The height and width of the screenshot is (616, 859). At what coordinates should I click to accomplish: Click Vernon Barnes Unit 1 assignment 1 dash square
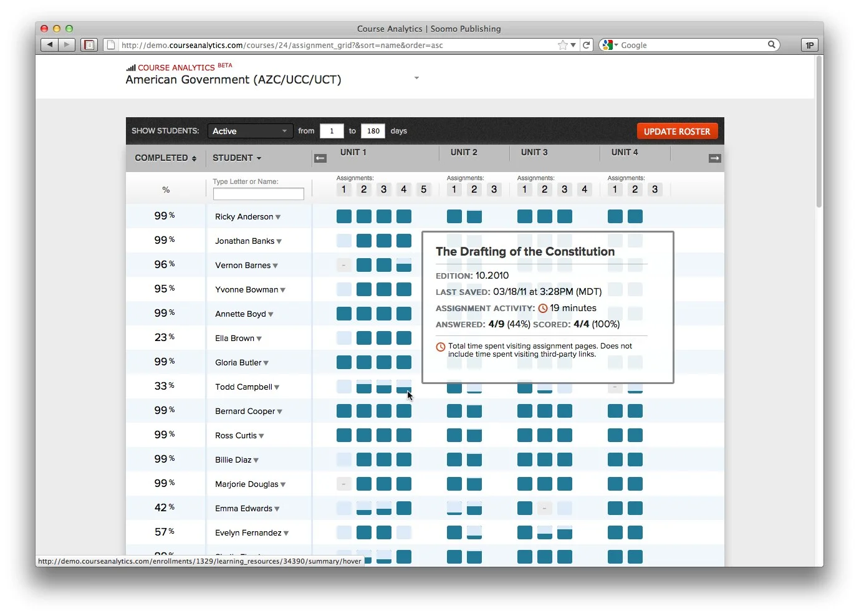[x=344, y=265]
